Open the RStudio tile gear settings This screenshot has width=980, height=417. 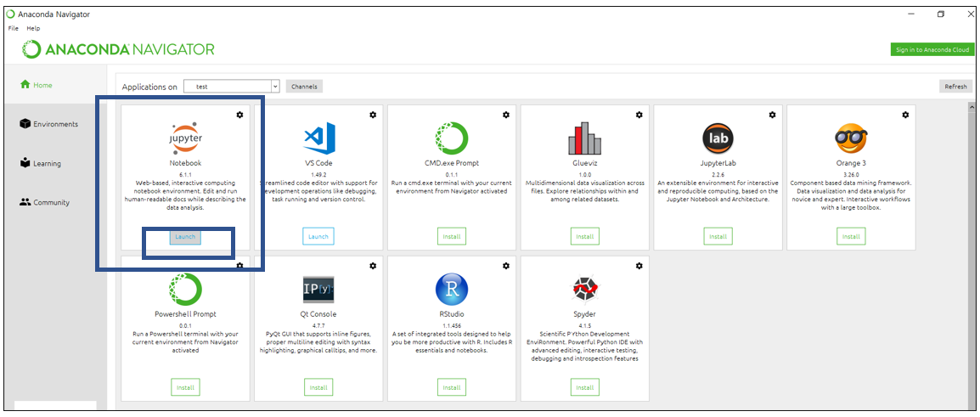coord(506,266)
